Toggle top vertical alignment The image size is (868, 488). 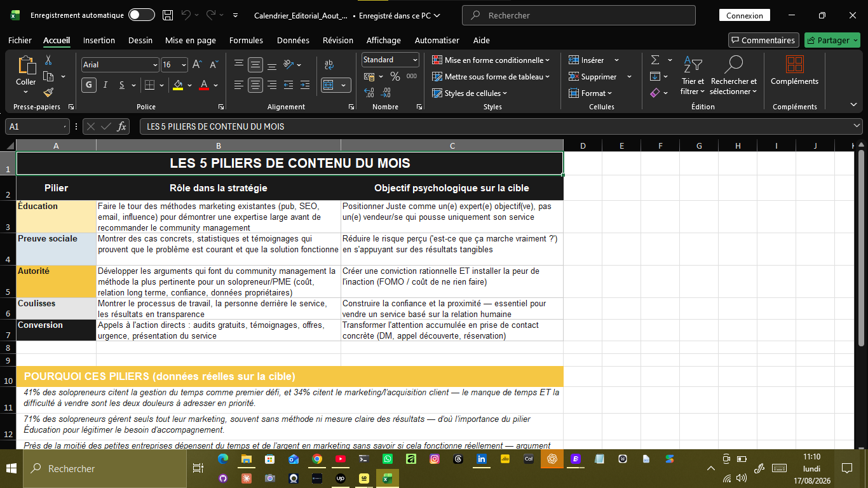[x=239, y=64]
